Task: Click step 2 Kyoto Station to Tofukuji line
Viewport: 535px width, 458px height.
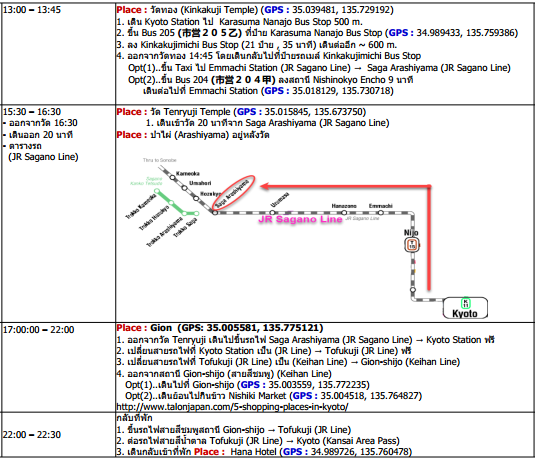Action: [264, 351]
